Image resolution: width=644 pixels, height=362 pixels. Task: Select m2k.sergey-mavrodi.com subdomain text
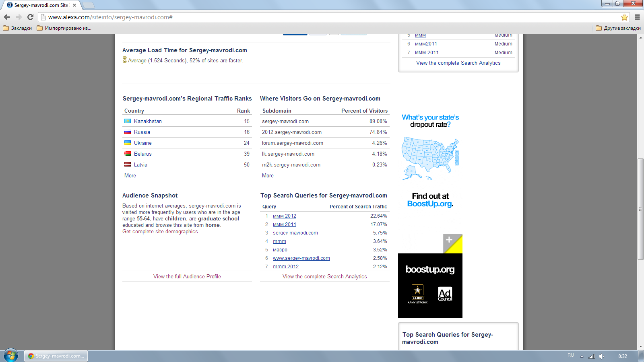point(291,165)
